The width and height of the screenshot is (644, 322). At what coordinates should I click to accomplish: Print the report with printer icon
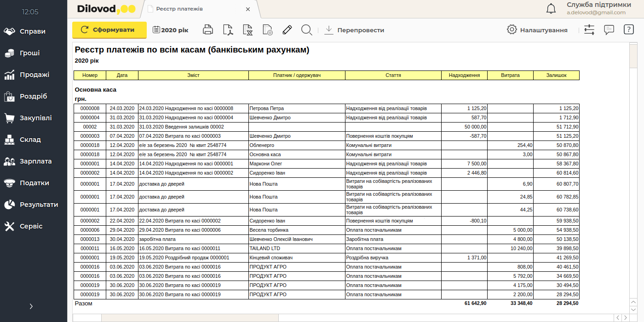point(208,30)
